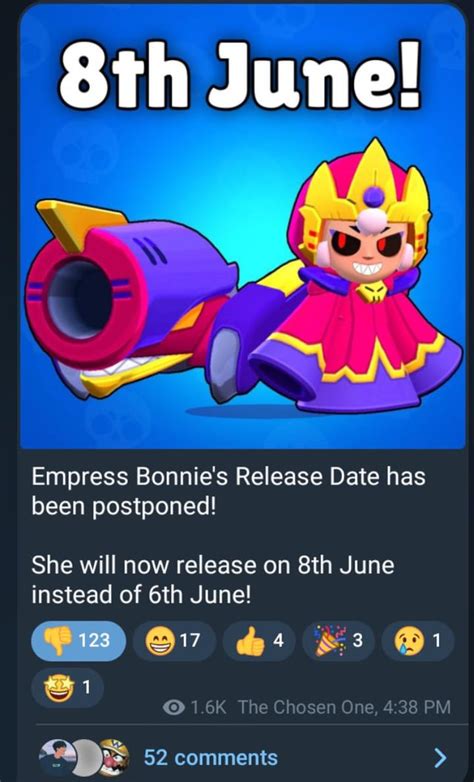The image size is (474, 782).
Task: Tap the gray middle commenter avatar
Action: [x=88, y=757]
